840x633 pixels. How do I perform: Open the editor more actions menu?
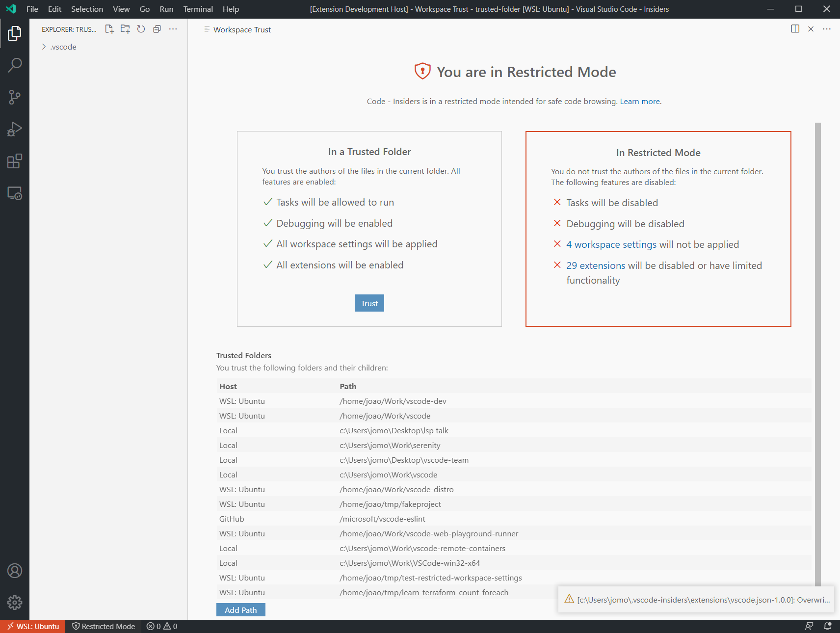(827, 29)
